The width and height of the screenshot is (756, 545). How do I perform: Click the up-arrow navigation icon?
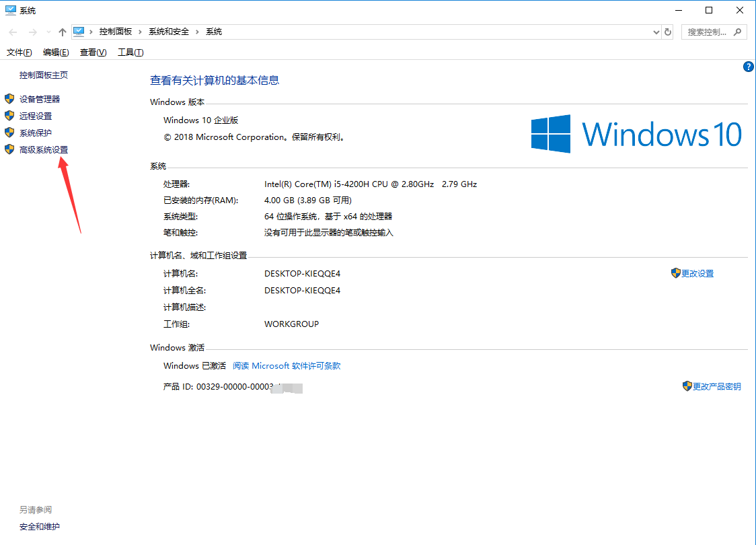(x=62, y=31)
